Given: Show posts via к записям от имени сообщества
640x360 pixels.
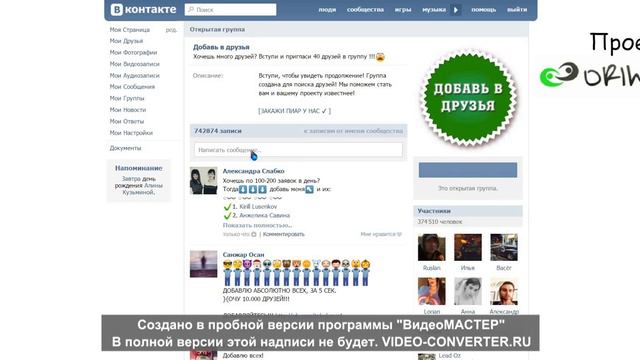Looking at the screenshot, I should click(353, 131).
